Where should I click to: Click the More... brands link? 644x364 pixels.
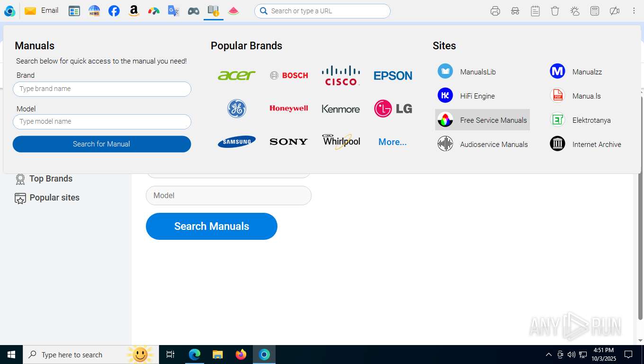pos(393,142)
